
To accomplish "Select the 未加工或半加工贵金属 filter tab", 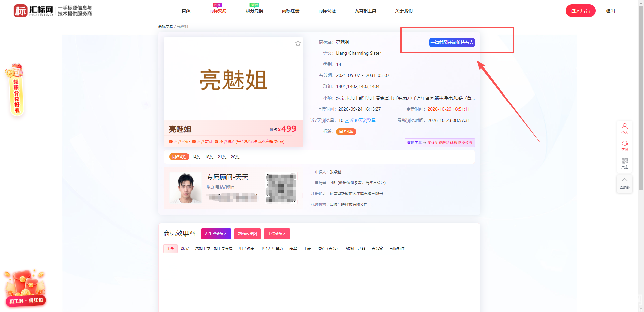I will coord(214,248).
